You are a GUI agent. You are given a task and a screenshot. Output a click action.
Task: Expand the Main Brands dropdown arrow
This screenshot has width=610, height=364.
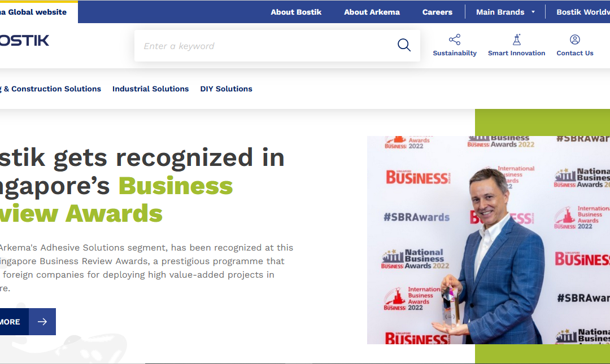[533, 12]
